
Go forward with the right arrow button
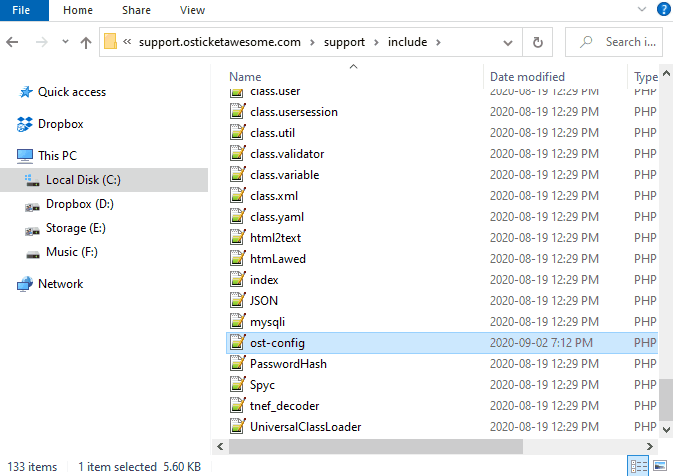pos(42,42)
